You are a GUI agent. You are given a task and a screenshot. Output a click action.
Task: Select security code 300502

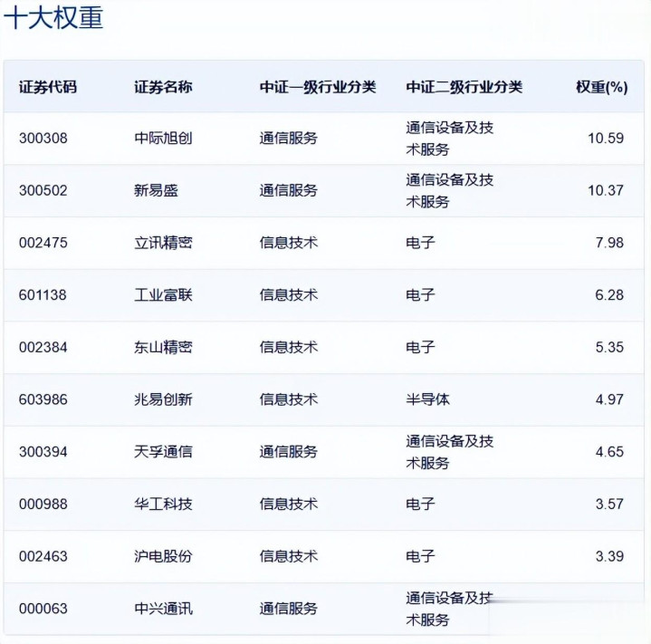pos(43,190)
